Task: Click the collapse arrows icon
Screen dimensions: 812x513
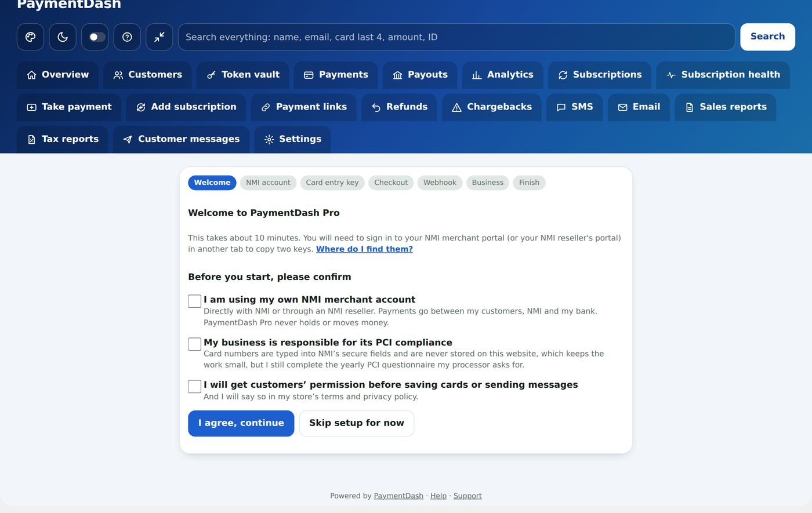Action: [159, 37]
